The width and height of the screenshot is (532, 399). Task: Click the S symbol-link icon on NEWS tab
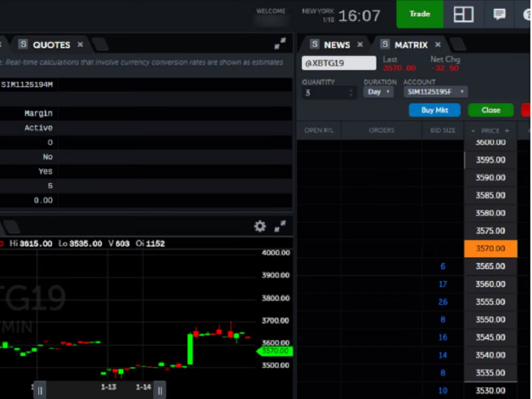coord(314,44)
